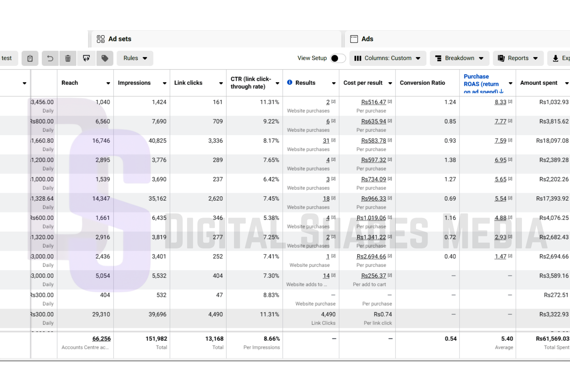Open the Impressions column dropdown arrow
This screenshot has width=570, height=392.
click(165, 83)
